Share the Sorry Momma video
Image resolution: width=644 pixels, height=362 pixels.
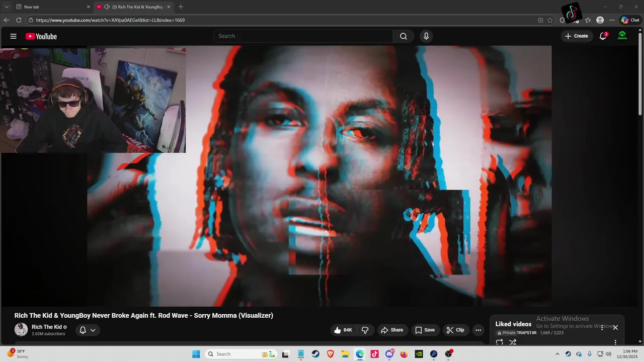point(392,330)
